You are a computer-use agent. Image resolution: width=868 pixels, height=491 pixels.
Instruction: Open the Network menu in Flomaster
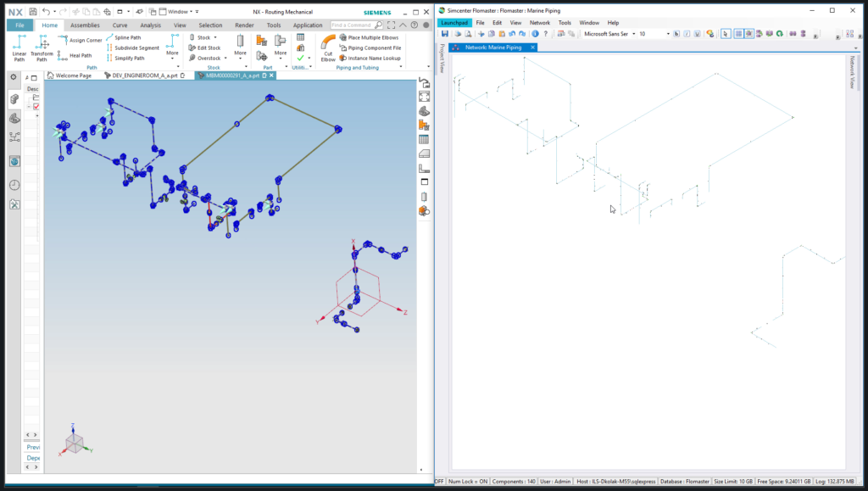[539, 23]
